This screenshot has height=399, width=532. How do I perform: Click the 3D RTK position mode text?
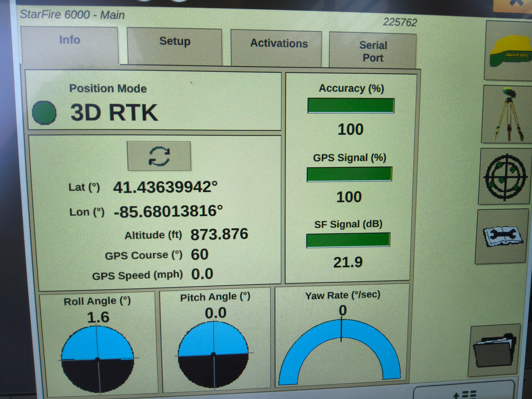[x=114, y=112]
